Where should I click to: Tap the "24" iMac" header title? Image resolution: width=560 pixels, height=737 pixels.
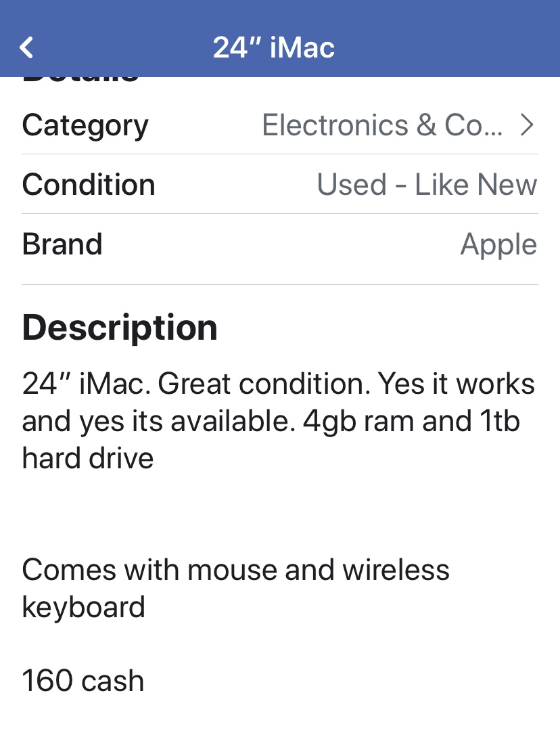274,47
